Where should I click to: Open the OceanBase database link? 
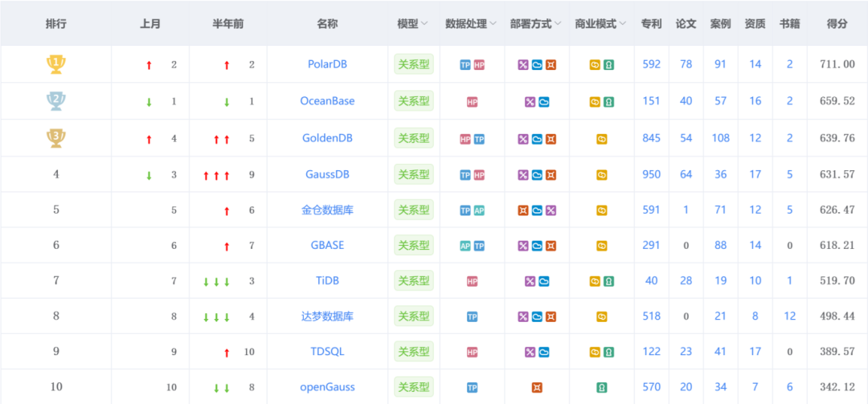327,100
